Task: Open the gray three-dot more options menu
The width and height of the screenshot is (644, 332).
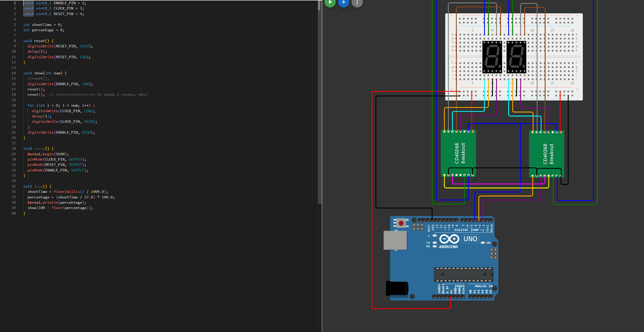Action: (357, 2)
